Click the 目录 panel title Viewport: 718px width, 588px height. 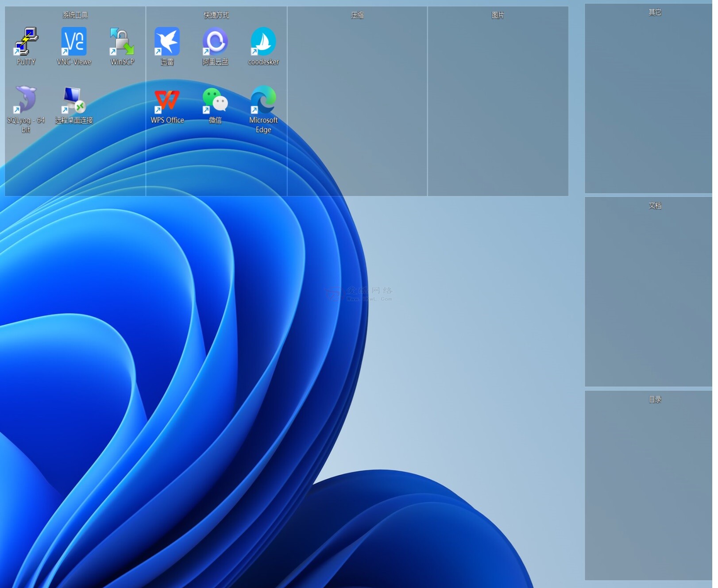coord(655,400)
